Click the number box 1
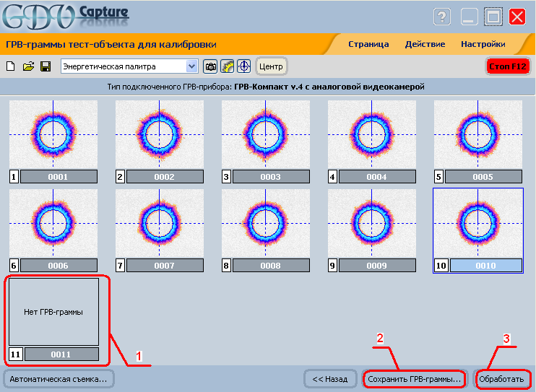Screen dimensions: 536x392 (x=14, y=177)
